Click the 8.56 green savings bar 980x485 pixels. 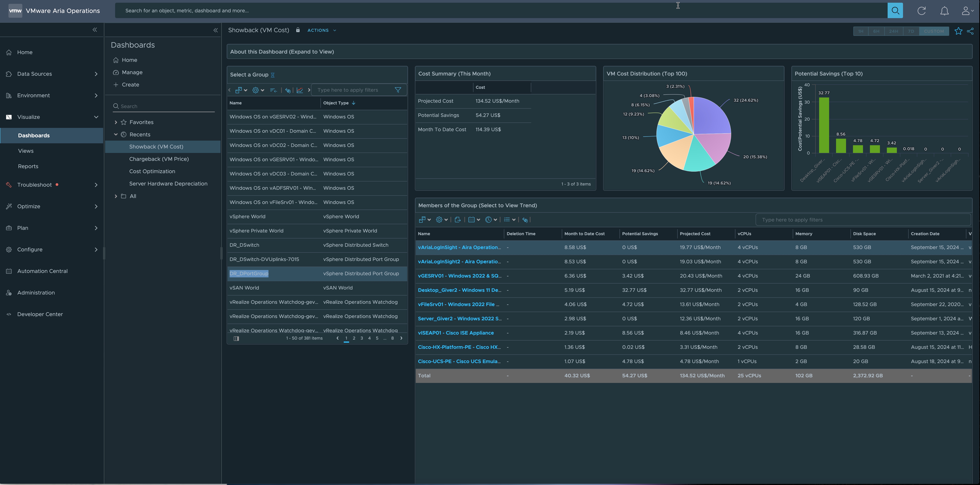[841, 146]
